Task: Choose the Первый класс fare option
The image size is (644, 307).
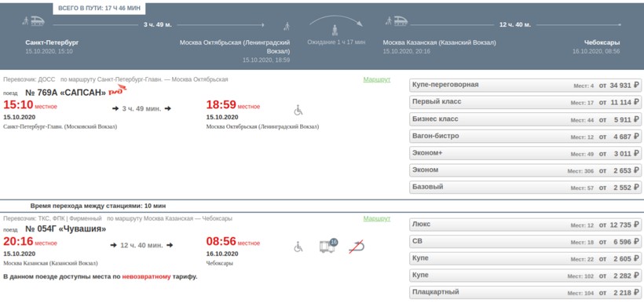Action: click(x=525, y=102)
